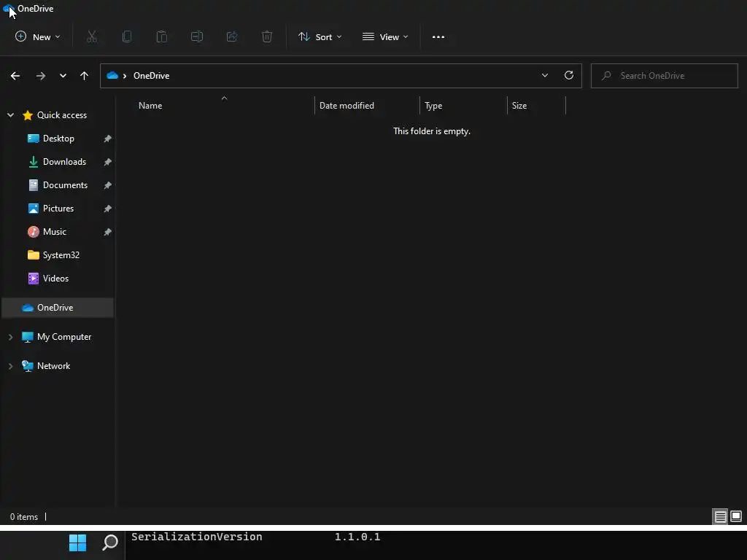
Task: Open the New item dropdown
Action: click(x=38, y=36)
